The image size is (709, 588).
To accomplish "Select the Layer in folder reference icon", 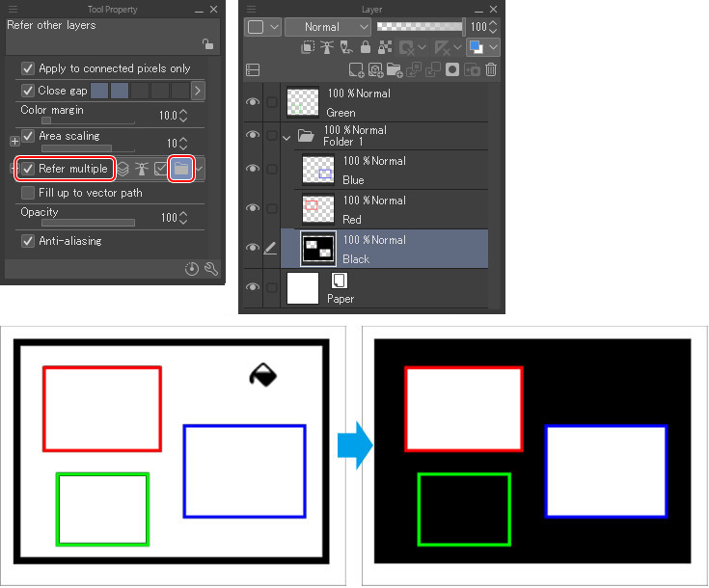I will (181, 169).
